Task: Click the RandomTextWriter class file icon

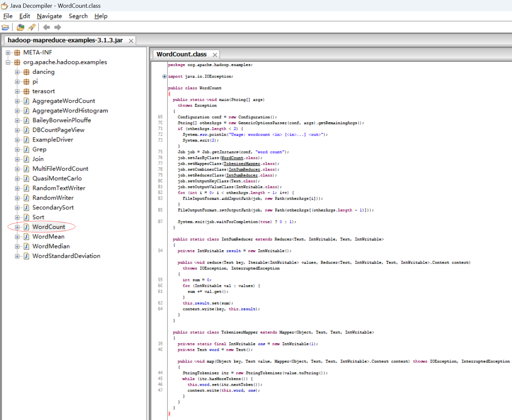Action: [26, 188]
